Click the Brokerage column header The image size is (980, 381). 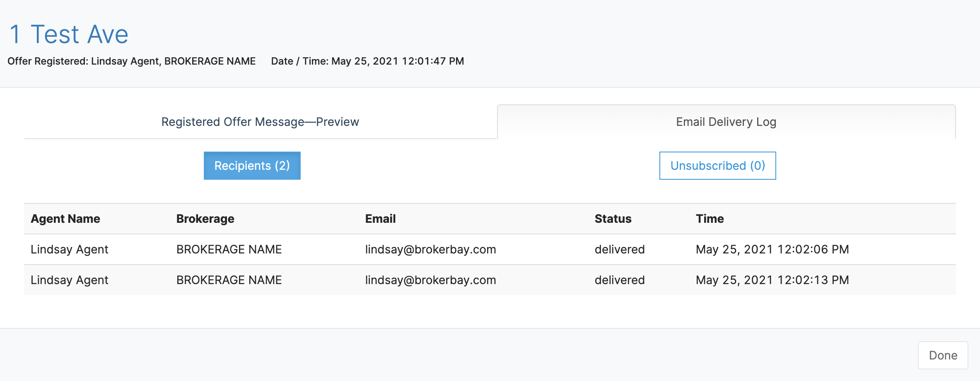(205, 219)
